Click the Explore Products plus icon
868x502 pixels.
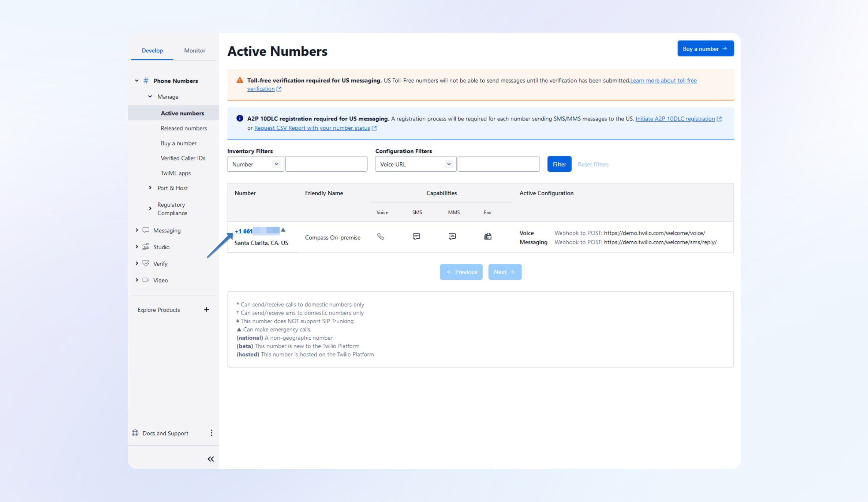[207, 309]
